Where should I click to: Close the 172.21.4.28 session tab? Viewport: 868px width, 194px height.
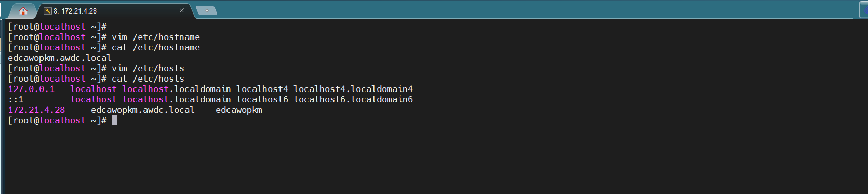(x=182, y=10)
